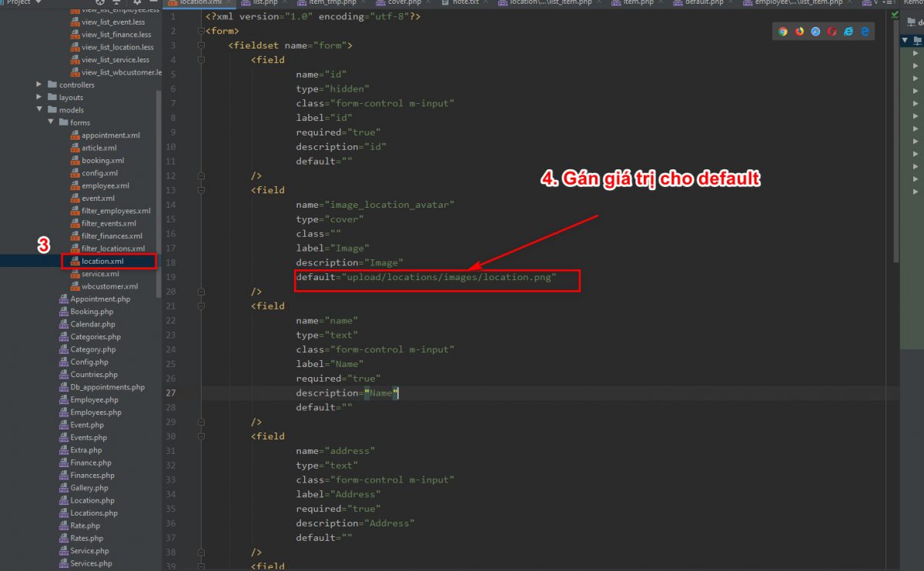Open location.xml in the project tree
The width and height of the screenshot is (924, 571).
point(102,262)
